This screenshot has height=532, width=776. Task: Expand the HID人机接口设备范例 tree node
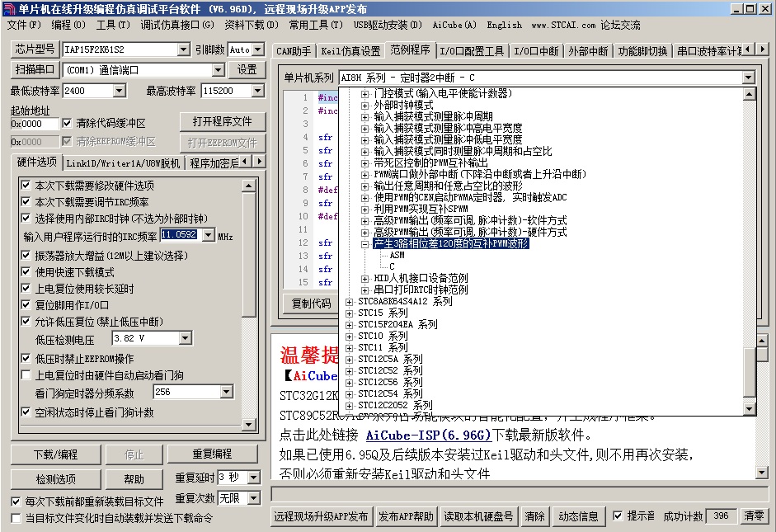click(x=365, y=279)
